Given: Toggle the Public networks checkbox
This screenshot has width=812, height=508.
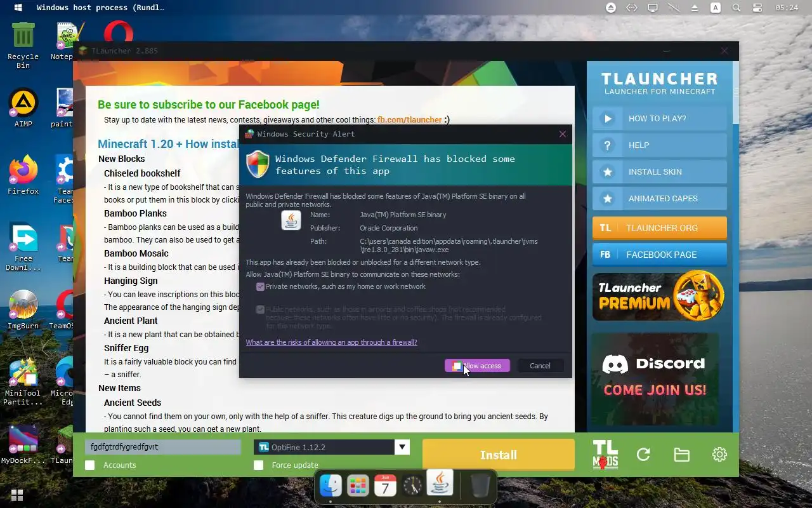Looking at the screenshot, I should coord(260,309).
